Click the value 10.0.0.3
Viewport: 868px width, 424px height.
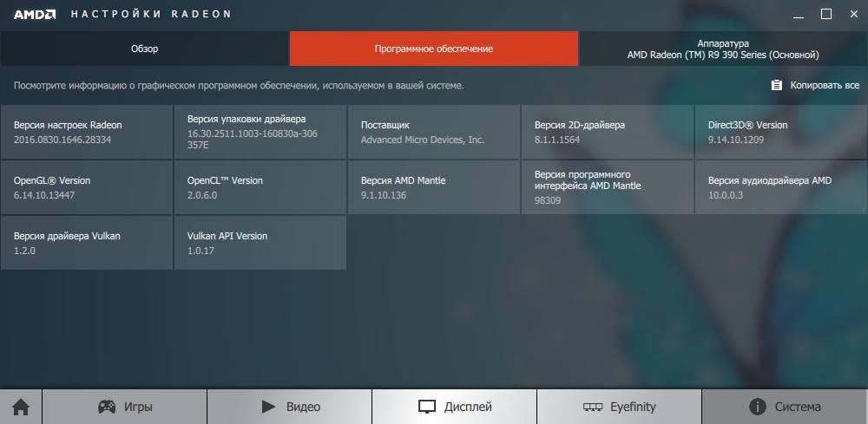(726, 195)
